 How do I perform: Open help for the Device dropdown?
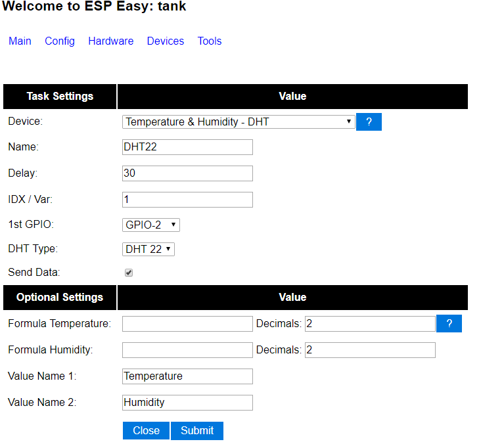pyautogui.click(x=369, y=122)
